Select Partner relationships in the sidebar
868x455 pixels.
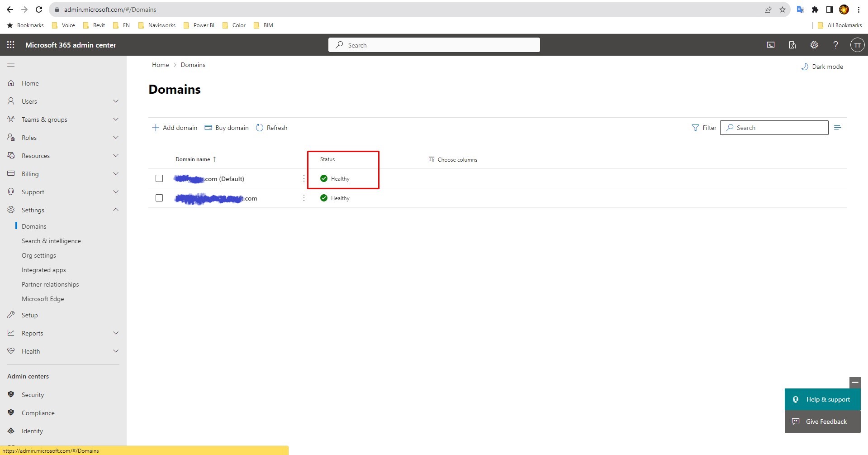click(50, 284)
